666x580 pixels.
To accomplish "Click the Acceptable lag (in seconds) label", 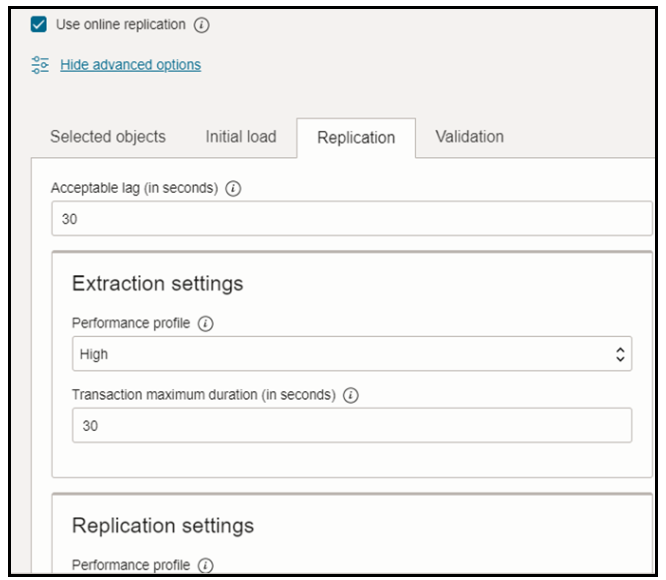I will [x=134, y=188].
